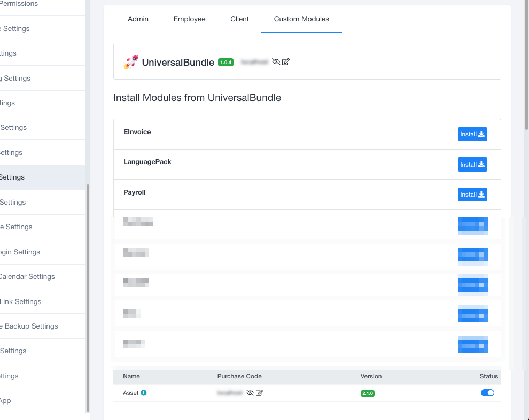Open the Employee tab
The image size is (529, 420).
[189, 19]
